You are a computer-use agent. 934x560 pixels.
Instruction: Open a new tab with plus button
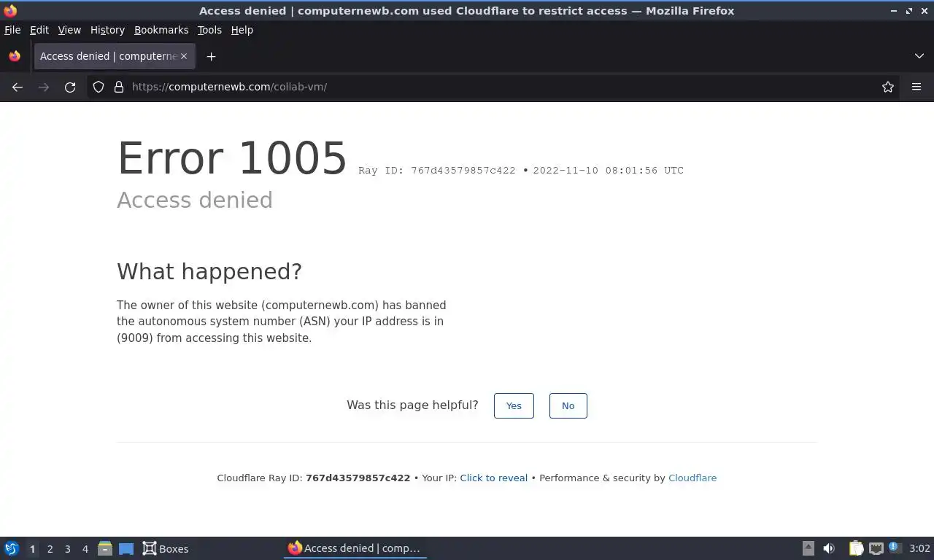(211, 56)
